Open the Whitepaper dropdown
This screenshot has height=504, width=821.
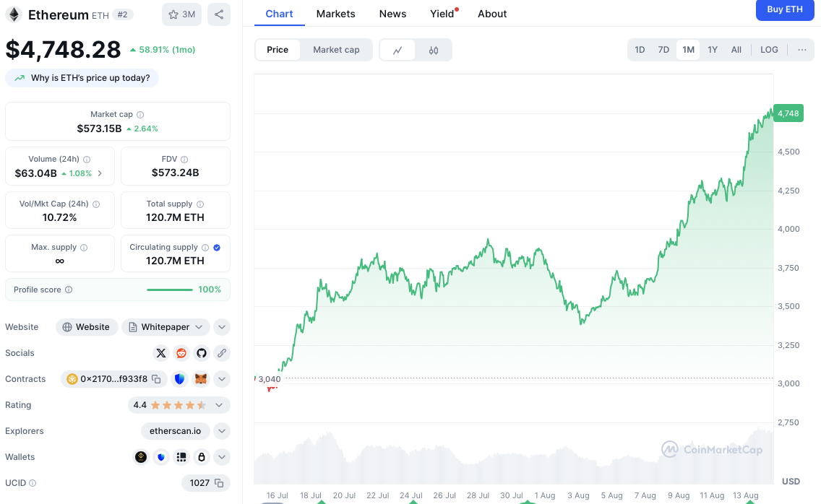click(x=166, y=327)
